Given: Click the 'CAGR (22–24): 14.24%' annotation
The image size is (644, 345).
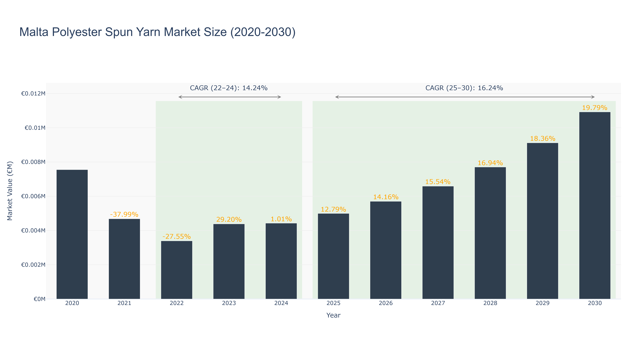Looking at the screenshot, I should click(229, 88).
